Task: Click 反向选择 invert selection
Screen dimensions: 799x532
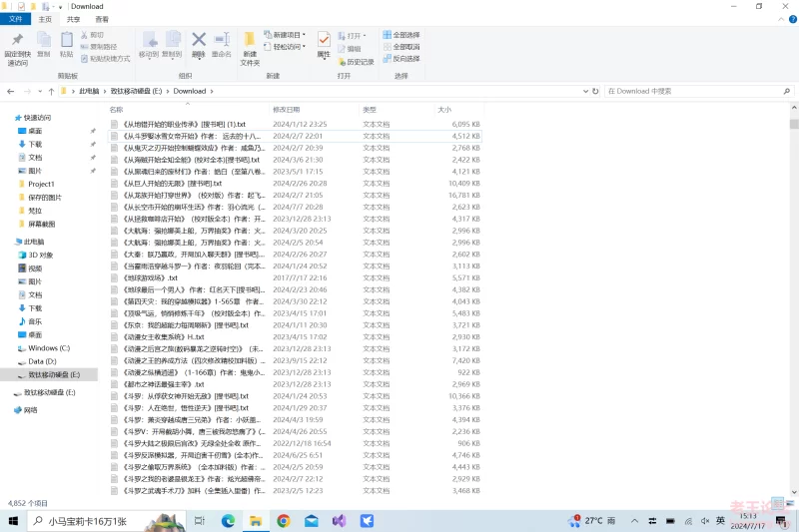Action: pyautogui.click(x=401, y=59)
